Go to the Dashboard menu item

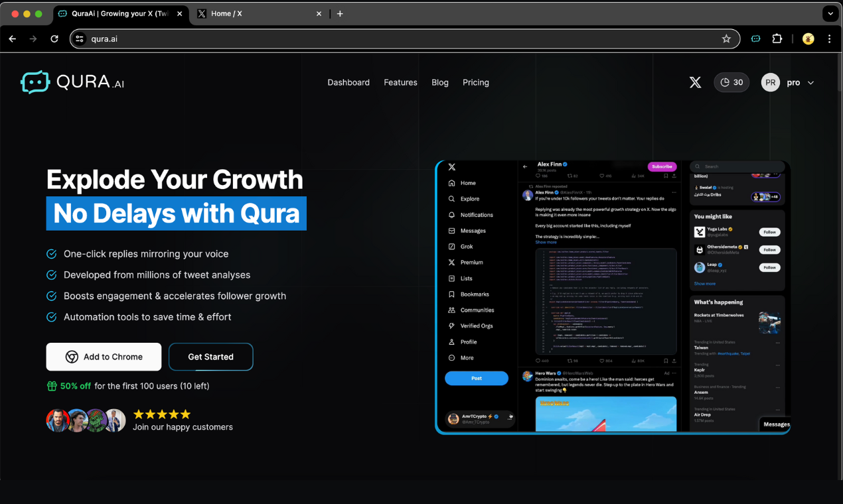348,82
